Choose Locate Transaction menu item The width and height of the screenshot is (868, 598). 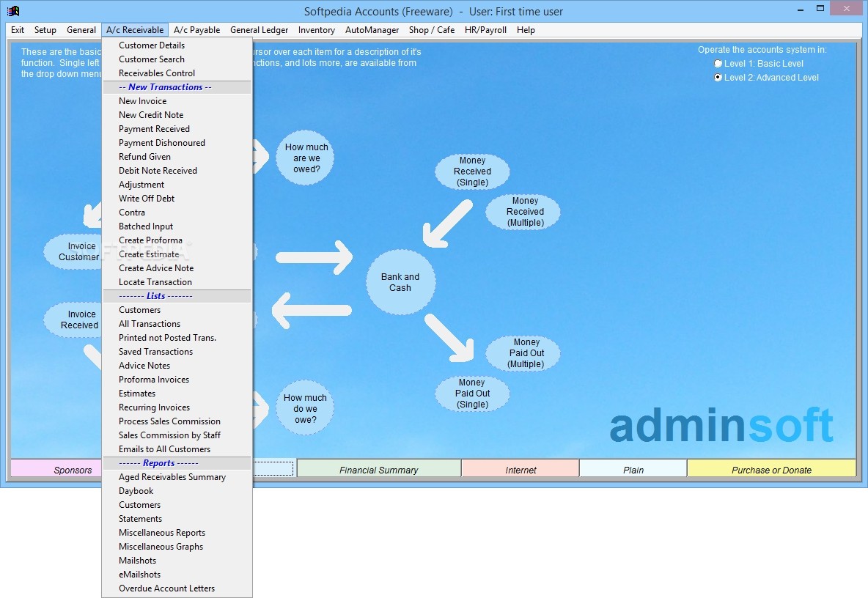pyautogui.click(x=177, y=282)
